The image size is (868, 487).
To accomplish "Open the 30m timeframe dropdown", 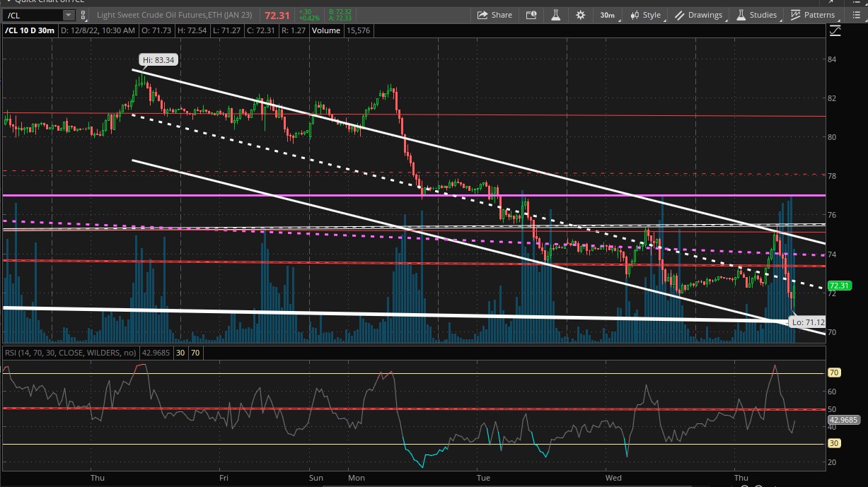I will click(x=607, y=15).
